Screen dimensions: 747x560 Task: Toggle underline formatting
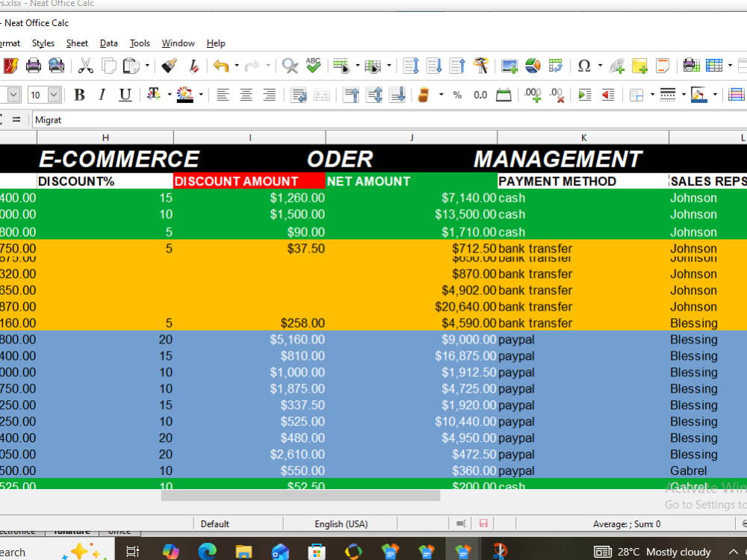coord(125,95)
